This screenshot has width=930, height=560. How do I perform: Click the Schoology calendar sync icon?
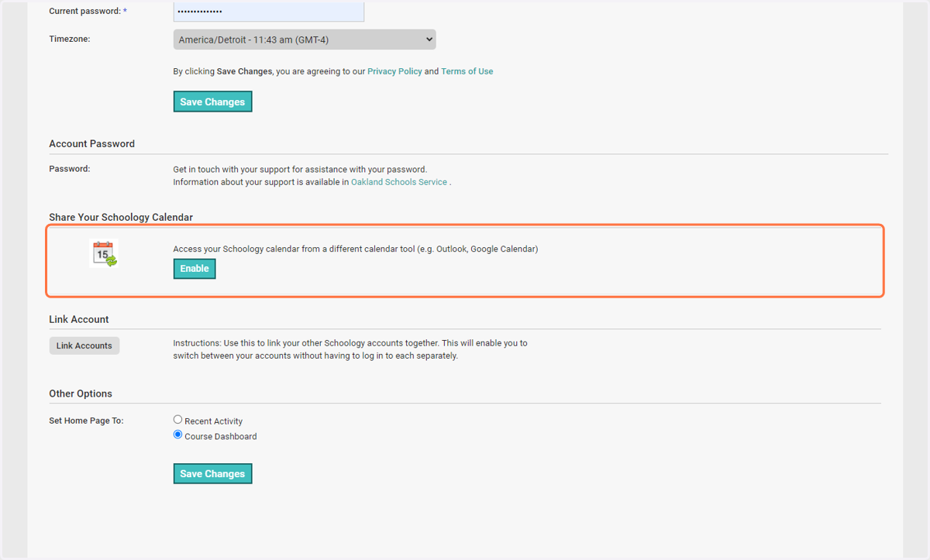click(105, 254)
